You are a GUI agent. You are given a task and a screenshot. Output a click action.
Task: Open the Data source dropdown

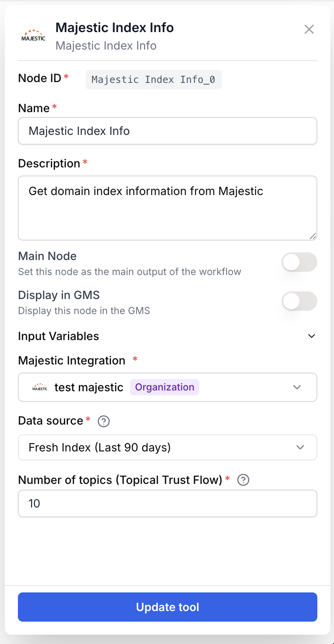pos(168,447)
